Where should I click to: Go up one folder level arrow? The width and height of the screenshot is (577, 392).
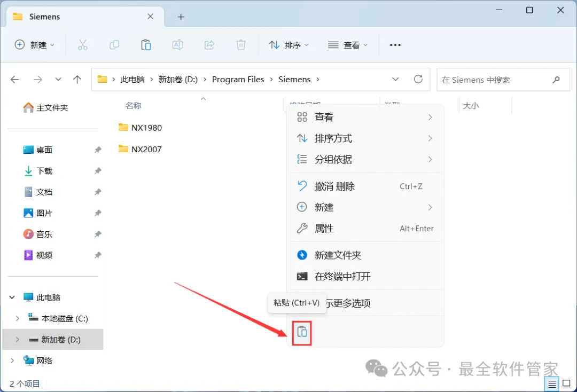pyautogui.click(x=77, y=80)
